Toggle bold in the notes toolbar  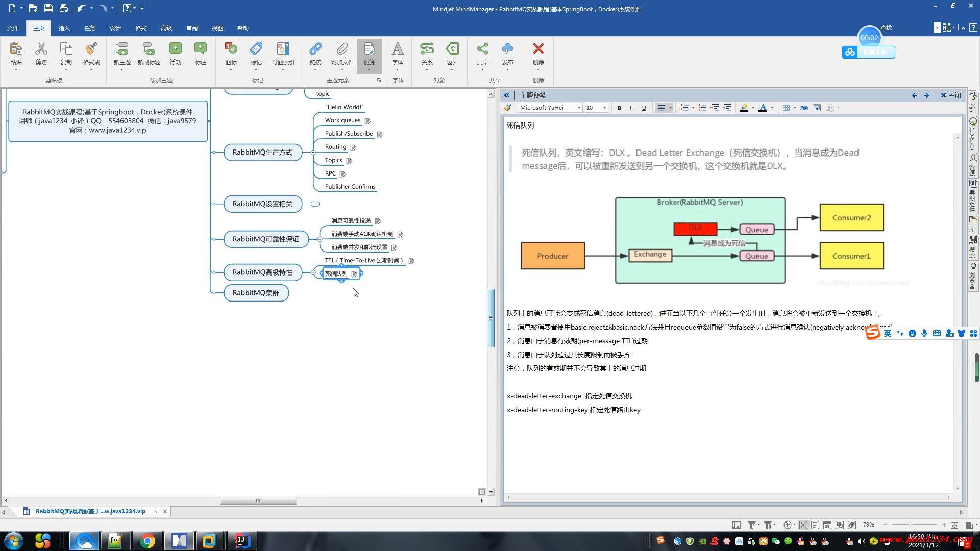[619, 108]
